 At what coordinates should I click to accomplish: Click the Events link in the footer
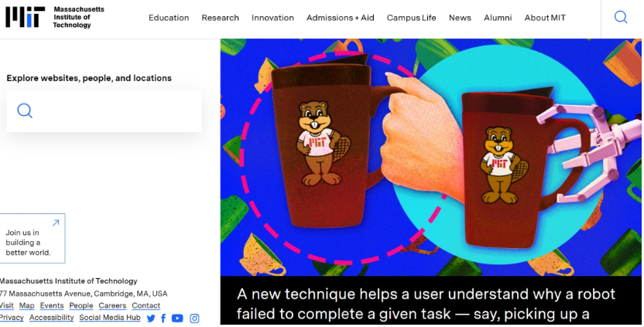click(52, 306)
